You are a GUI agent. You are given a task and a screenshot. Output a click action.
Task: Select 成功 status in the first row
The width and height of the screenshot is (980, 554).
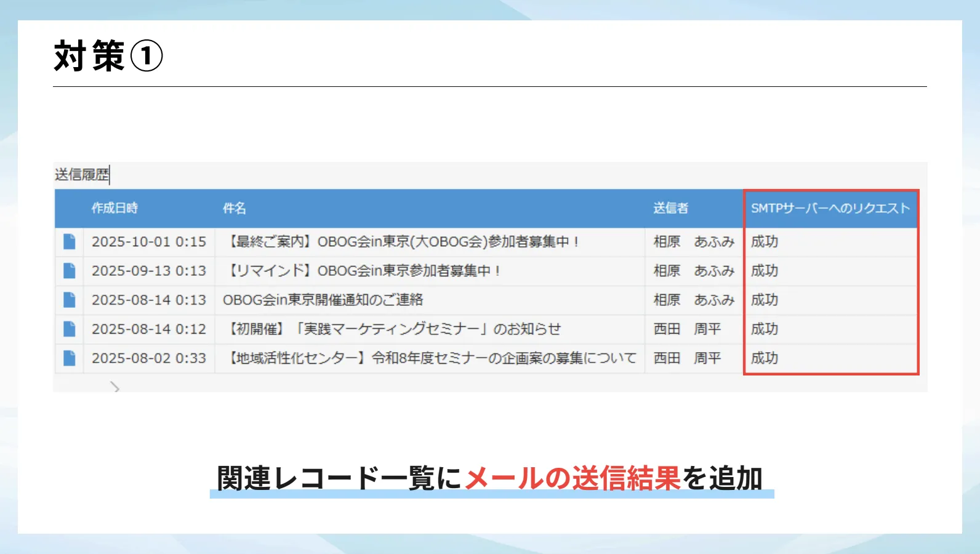[765, 242]
